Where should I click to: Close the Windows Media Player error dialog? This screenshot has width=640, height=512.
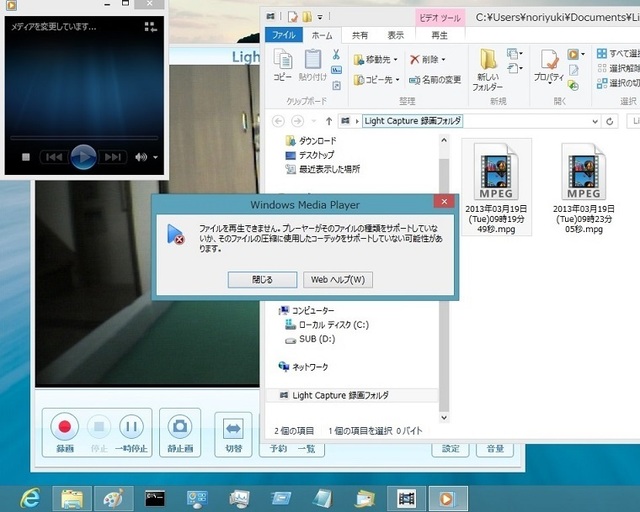click(x=262, y=280)
